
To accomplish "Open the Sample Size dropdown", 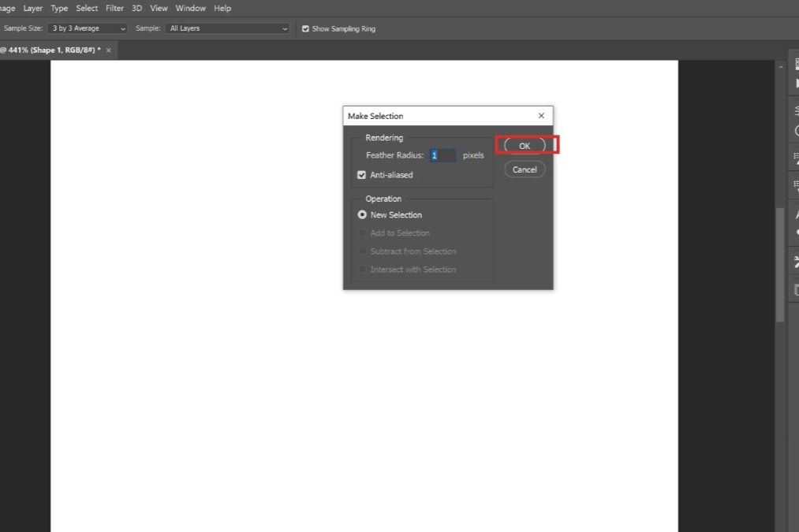I will click(88, 28).
